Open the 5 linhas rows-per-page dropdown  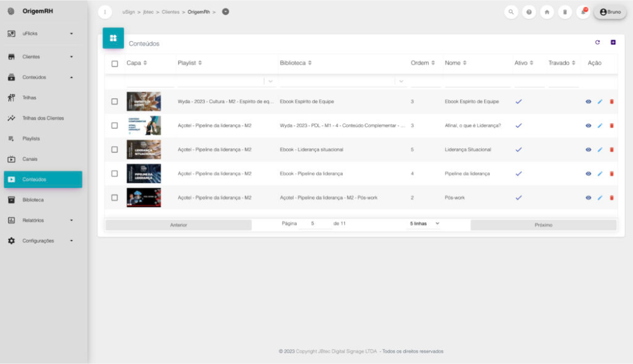click(424, 224)
